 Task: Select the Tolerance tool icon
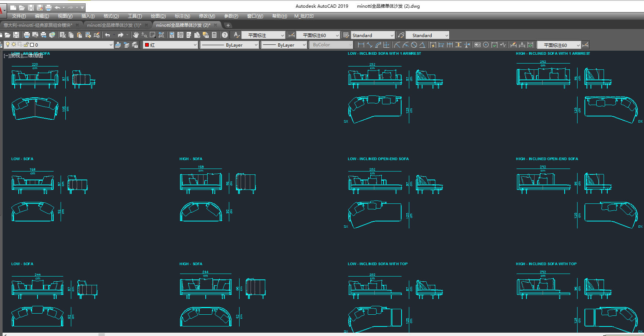click(478, 45)
